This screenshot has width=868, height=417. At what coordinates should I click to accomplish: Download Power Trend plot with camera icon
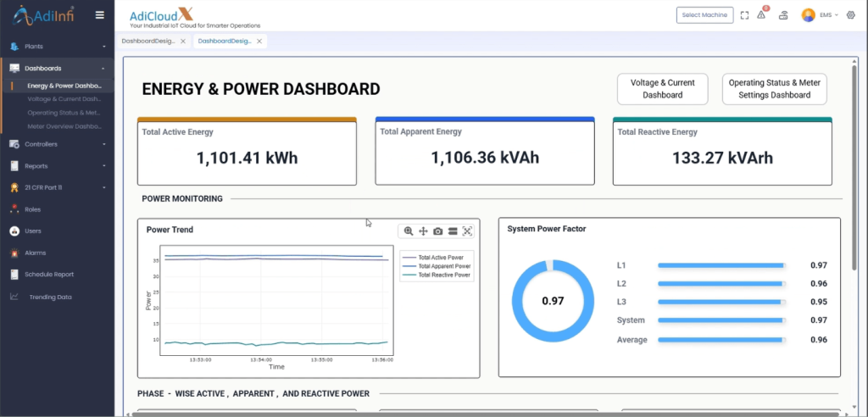pos(438,231)
